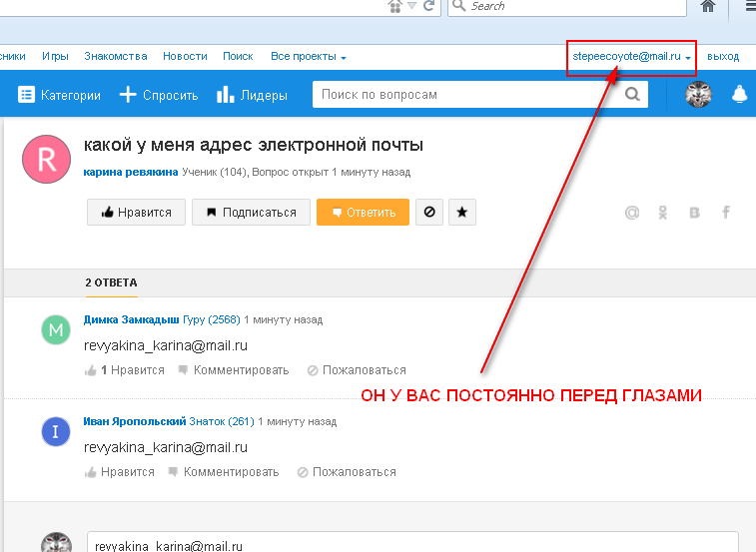Screen dimensions: 756x552
Task: Expand the Все проекты dropdown menu
Action: point(309,57)
